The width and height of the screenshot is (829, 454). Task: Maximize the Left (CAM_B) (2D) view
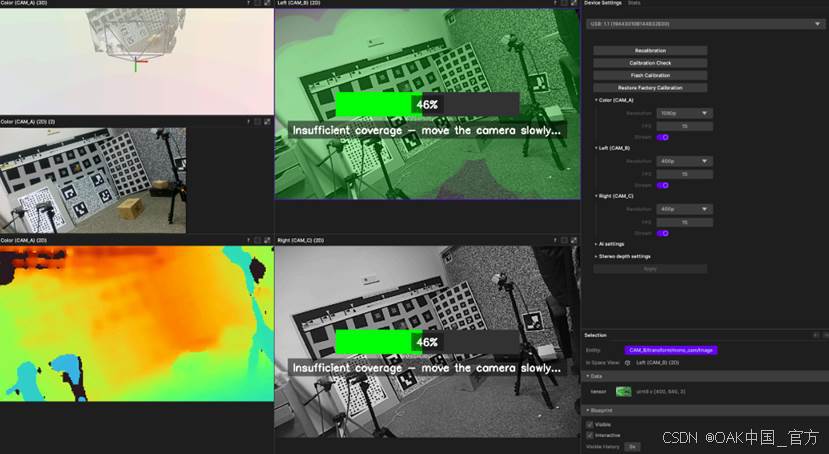coord(574,3)
